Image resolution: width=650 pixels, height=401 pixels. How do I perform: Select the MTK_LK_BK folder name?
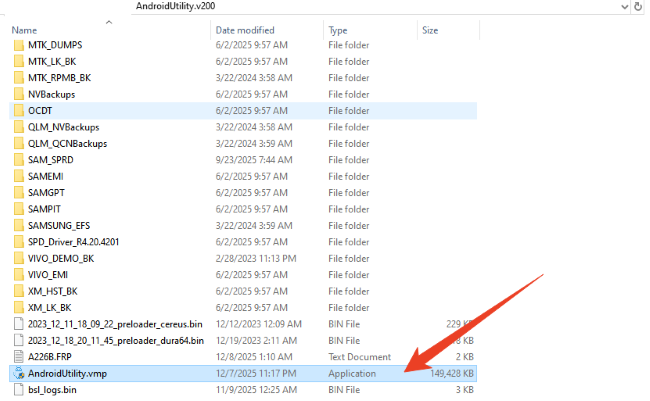tap(52, 61)
